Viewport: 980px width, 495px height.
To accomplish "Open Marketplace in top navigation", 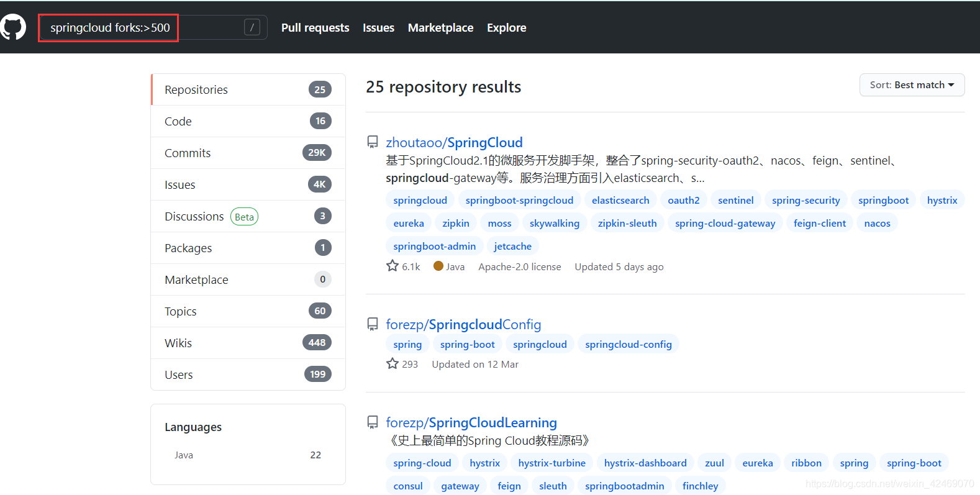I will [440, 27].
